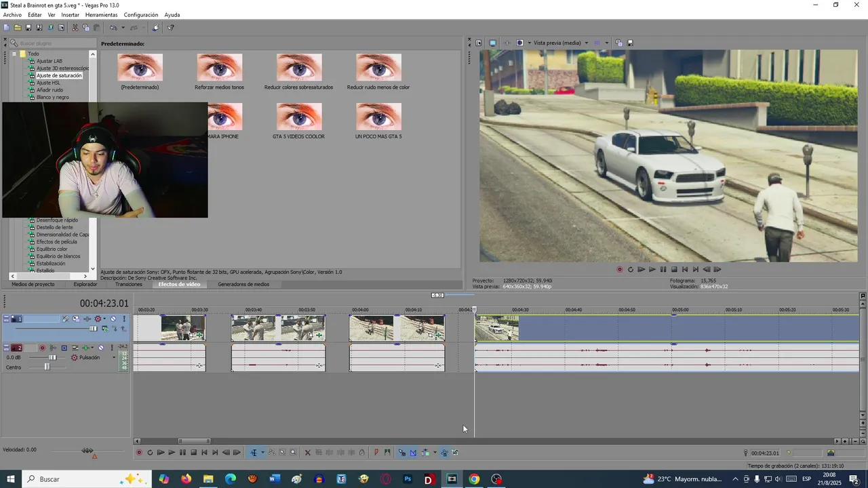Toggle loop playback in timeline transport
The height and width of the screenshot is (488, 868).
click(150, 453)
